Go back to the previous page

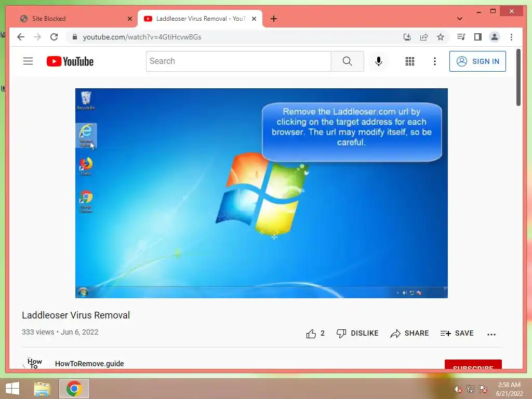point(21,37)
